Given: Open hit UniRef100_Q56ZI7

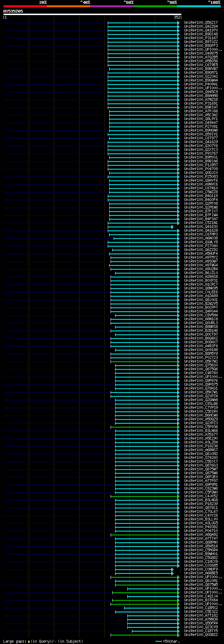Looking at the screenshot, I should click(x=201, y=22).
